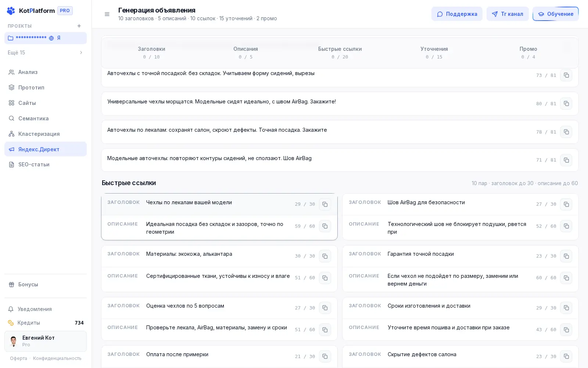Open Анализ in sidebar
588x368 pixels.
(x=46, y=72)
